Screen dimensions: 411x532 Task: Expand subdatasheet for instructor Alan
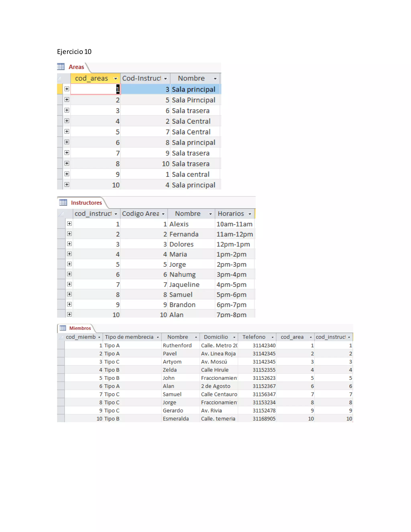point(69,314)
